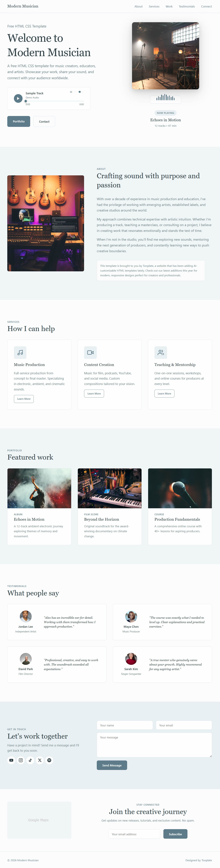
Task: Go to Services in the navigation
Action: coord(154,6)
